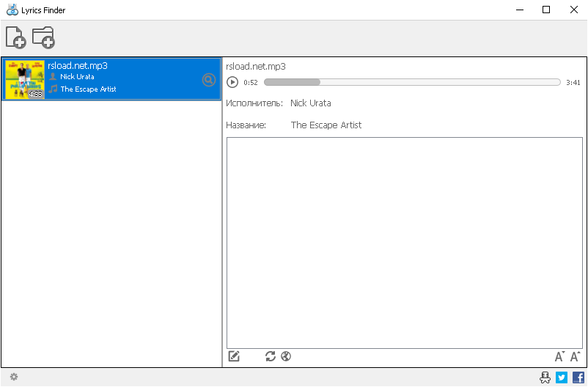Decrease lyrics font size
The width and height of the screenshot is (588, 387).
click(559, 356)
